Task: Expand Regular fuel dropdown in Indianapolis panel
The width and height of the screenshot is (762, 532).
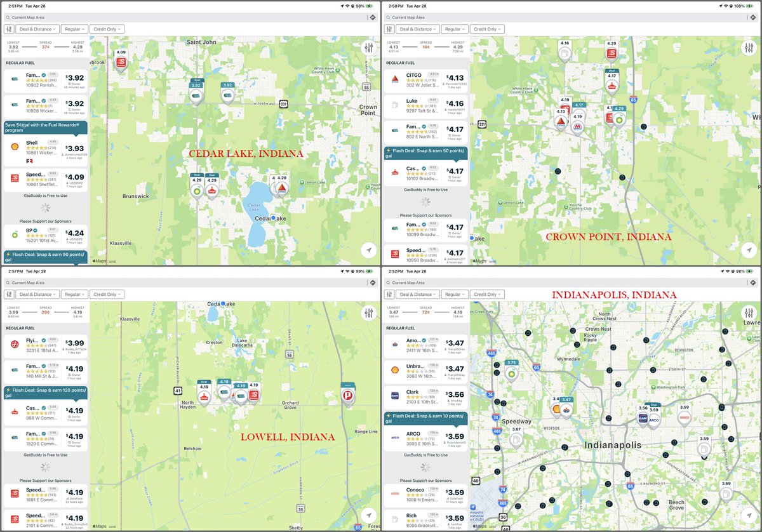Action: pos(455,295)
